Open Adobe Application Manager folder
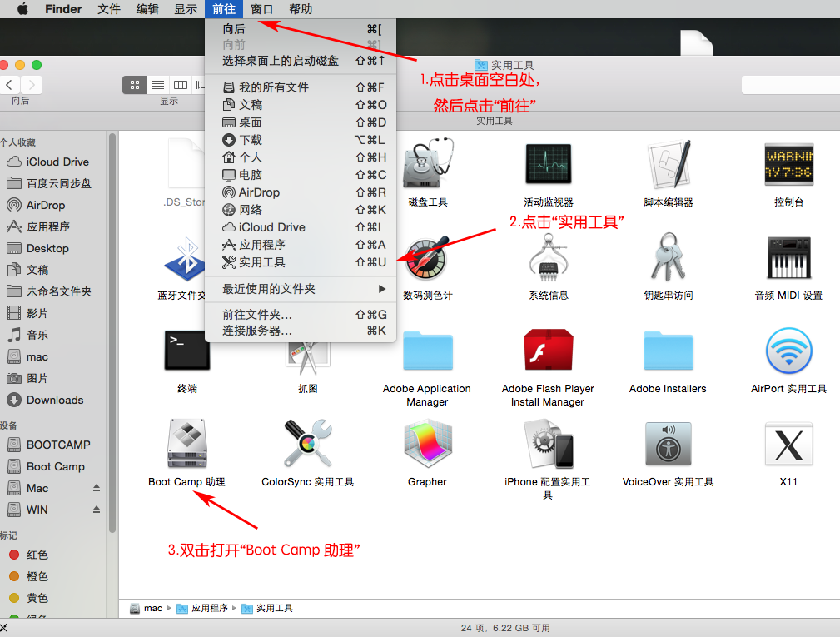 click(428, 351)
